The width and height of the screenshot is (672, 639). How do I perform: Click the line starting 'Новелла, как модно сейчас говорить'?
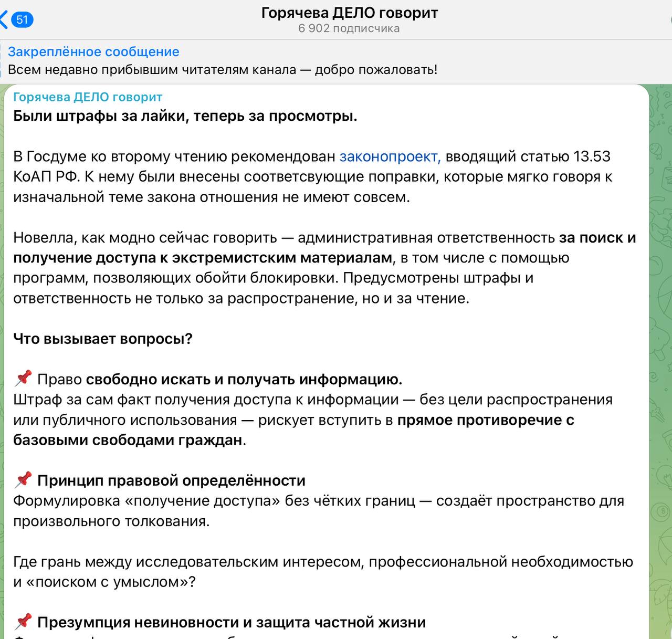click(x=324, y=238)
